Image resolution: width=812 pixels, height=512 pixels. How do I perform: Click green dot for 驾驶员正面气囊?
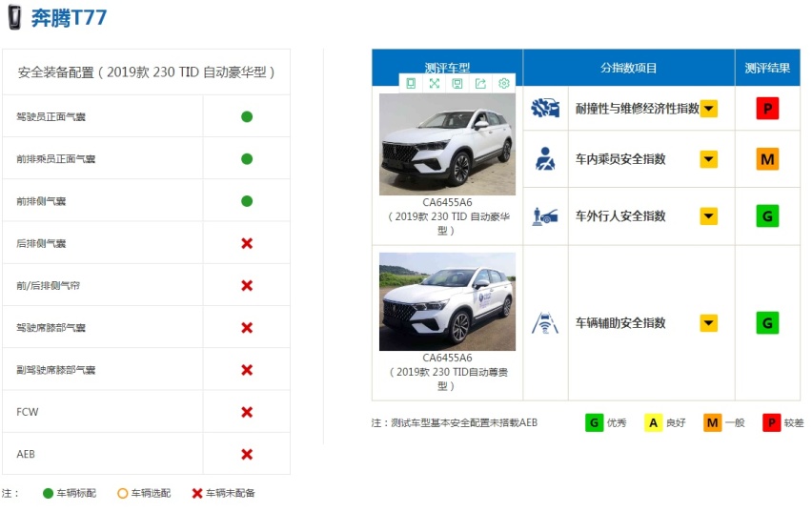pyautogui.click(x=247, y=116)
